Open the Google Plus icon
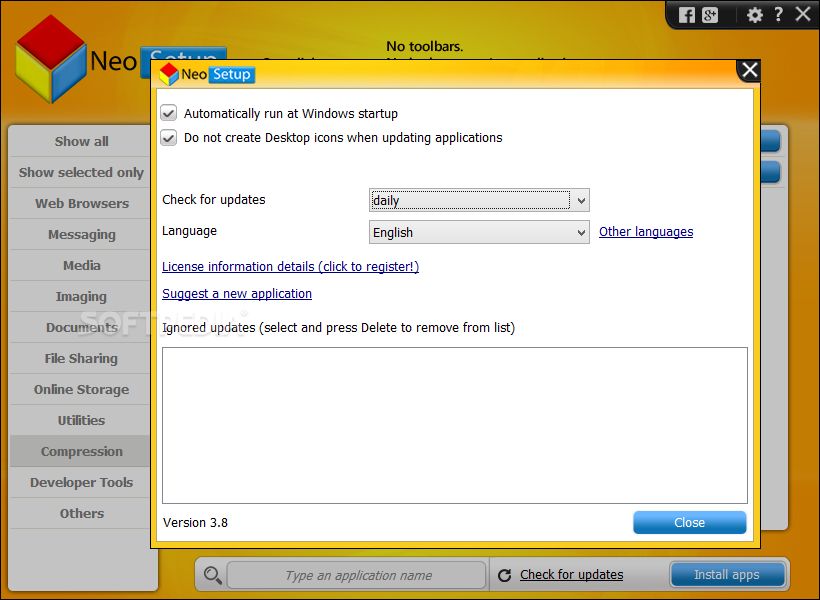This screenshot has height=600, width=820. [x=710, y=15]
